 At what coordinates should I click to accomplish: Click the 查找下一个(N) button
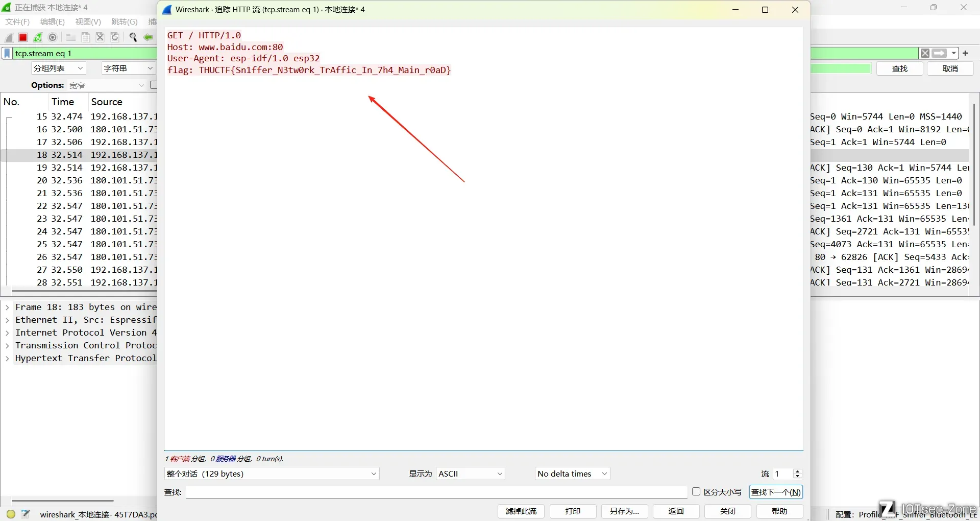[776, 492]
